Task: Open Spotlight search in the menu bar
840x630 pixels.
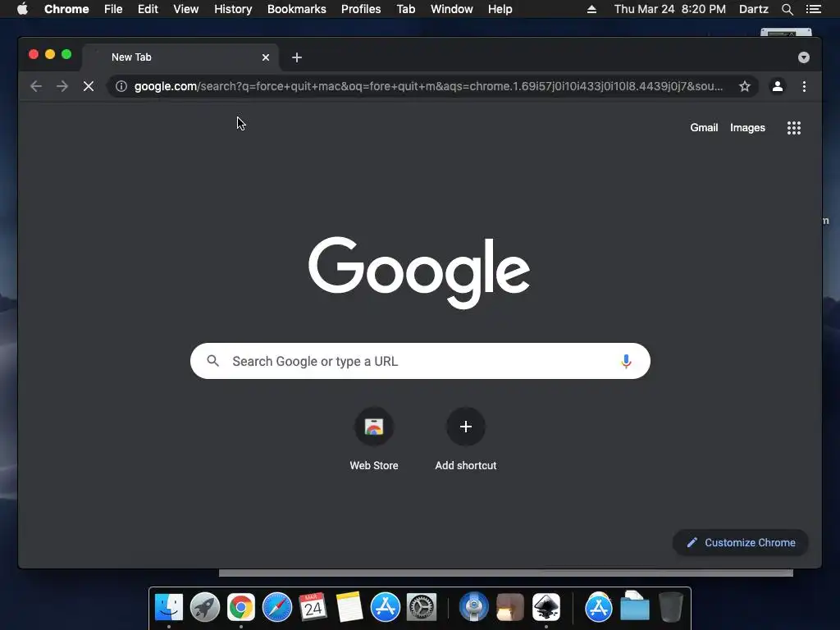Action: click(787, 9)
